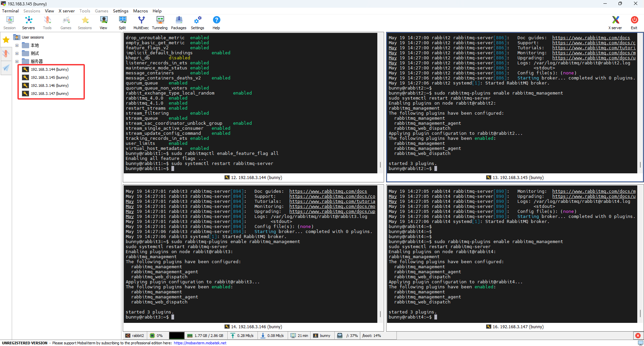
Task: Open the Help question mark icon
Action: click(x=216, y=23)
